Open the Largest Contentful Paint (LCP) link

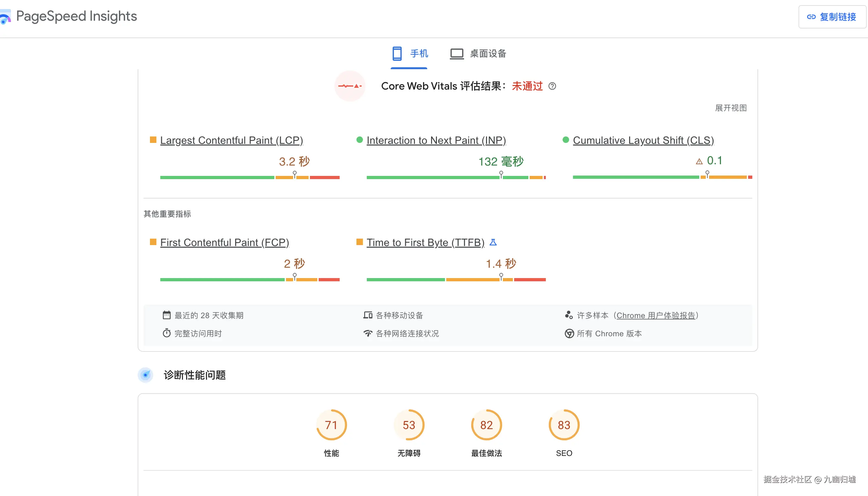pos(231,140)
